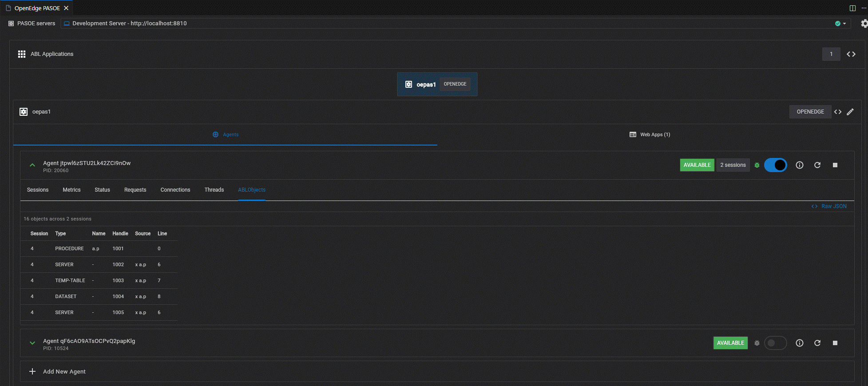Click the Type column header
This screenshot has height=386, width=868.
click(x=60, y=233)
